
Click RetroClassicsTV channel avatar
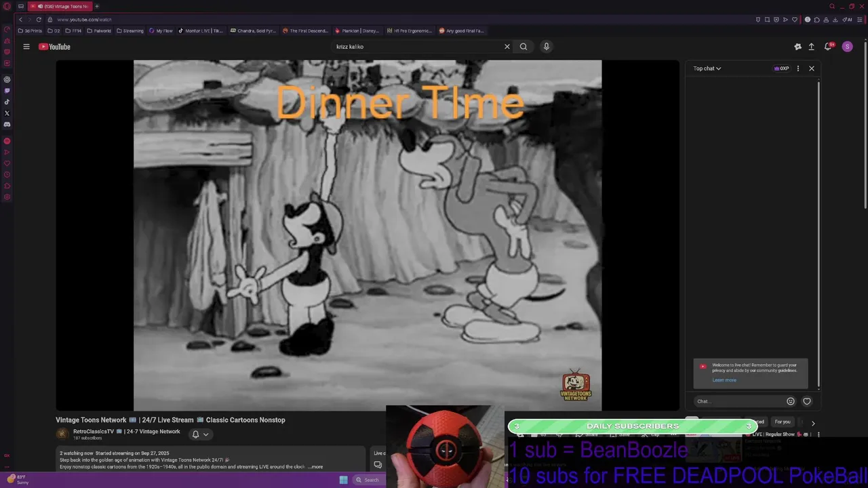62,434
